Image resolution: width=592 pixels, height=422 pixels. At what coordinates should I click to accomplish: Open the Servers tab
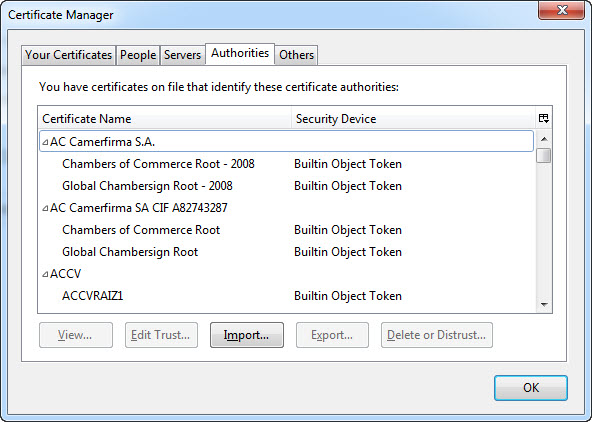pyautogui.click(x=182, y=55)
